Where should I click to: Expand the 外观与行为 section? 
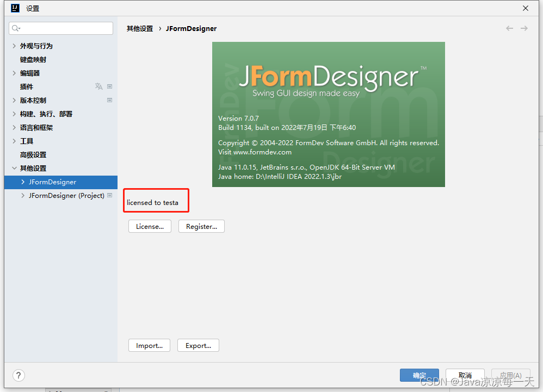pyautogui.click(x=14, y=46)
